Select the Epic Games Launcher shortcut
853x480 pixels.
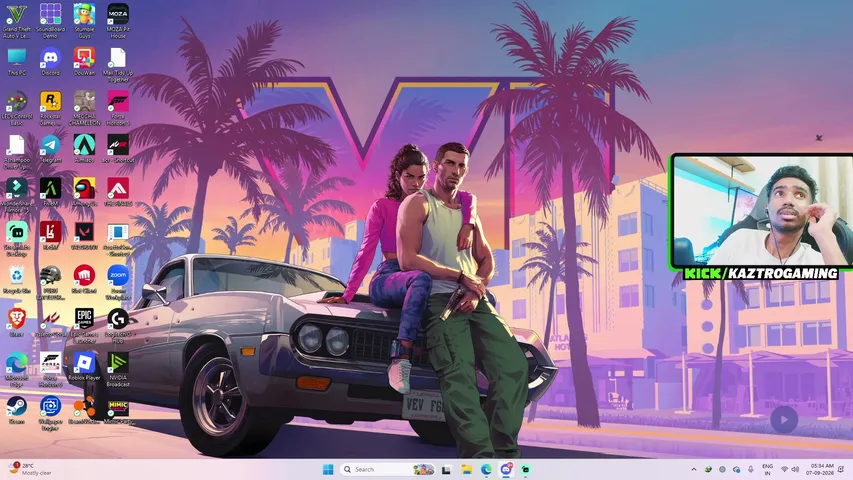point(84,326)
